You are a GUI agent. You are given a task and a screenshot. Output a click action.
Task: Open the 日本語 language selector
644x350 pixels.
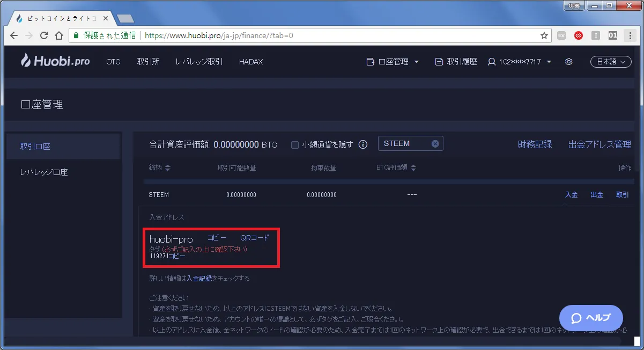point(611,62)
